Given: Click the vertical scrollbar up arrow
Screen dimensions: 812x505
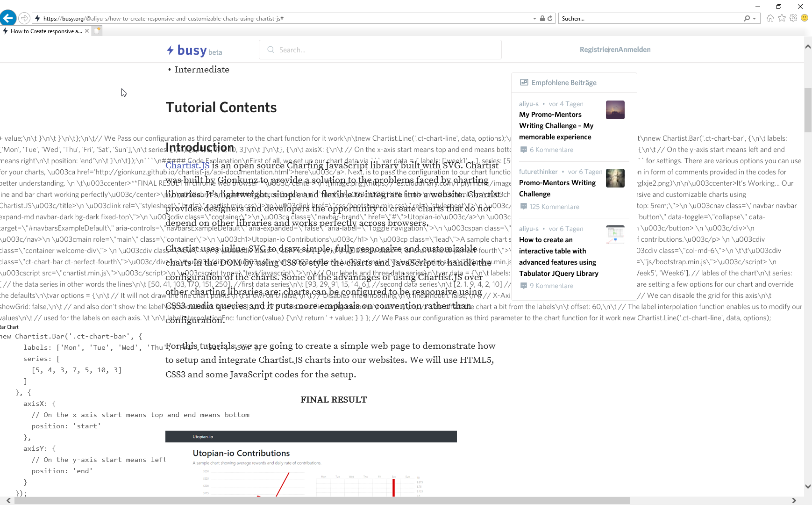Looking at the screenshot, I should [808, 46].
